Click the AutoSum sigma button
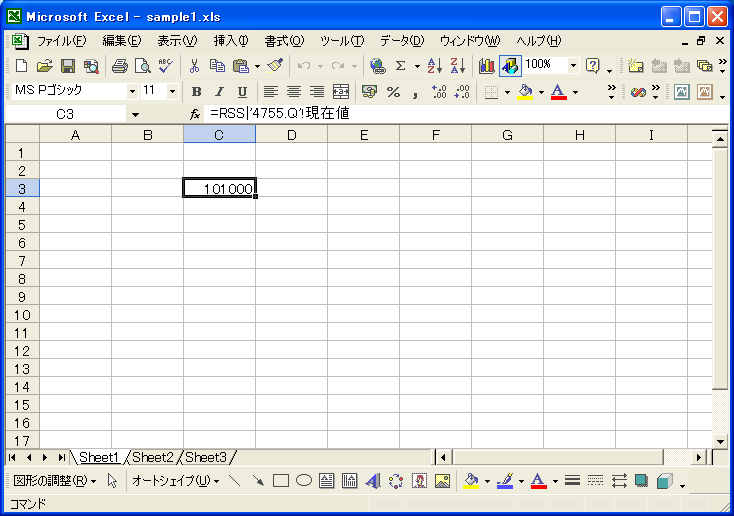This screenshot has width=734, height=516. coord(401,66)
